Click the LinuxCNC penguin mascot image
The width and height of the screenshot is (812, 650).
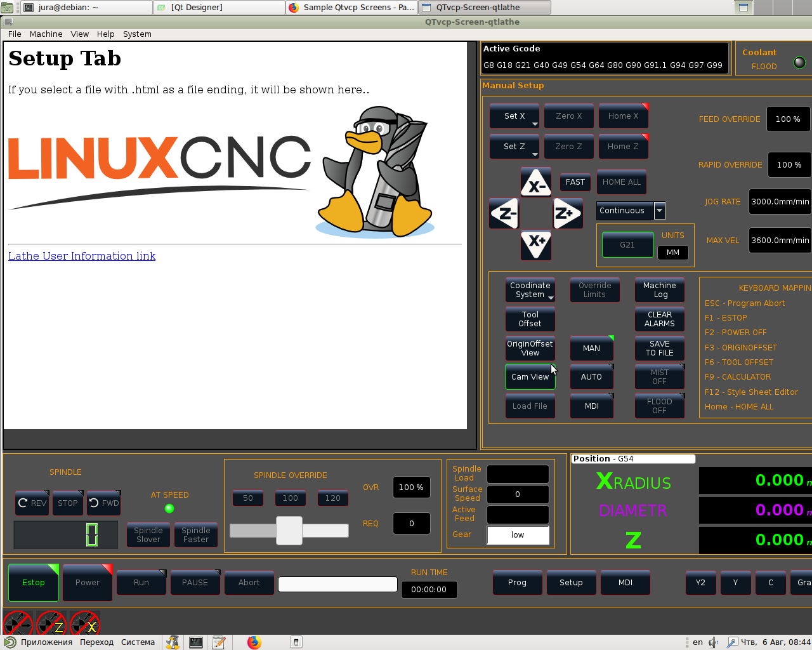coord(376,171)
